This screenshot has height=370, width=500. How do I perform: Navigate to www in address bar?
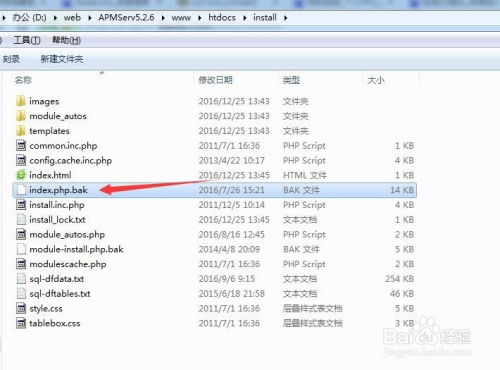(x=181, y=18)
